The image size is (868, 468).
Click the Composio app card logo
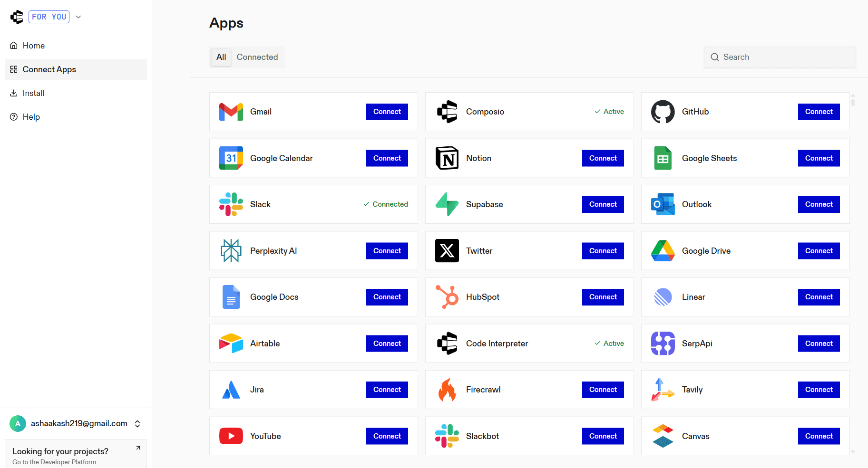447,112
